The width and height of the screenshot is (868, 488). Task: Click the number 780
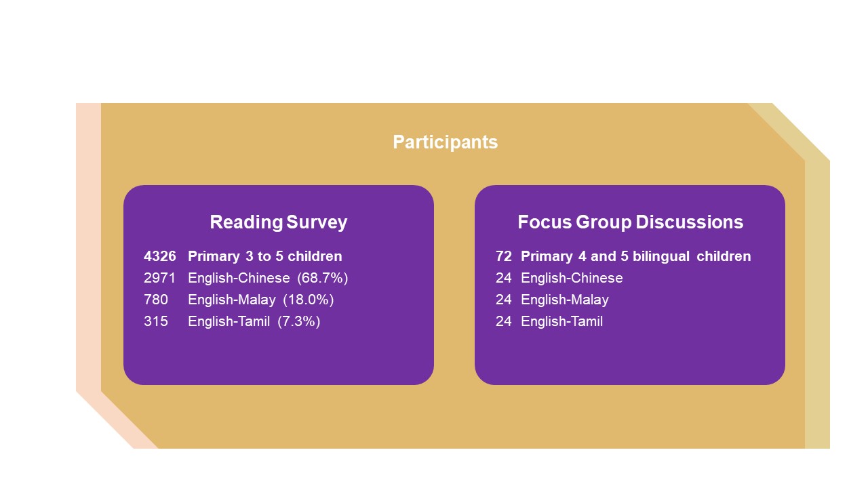point(156,300)
